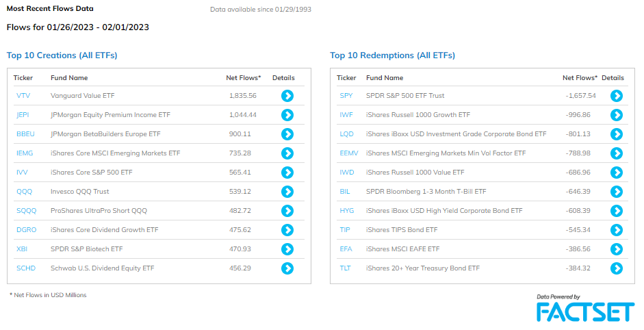Open details arrow for iShares Core Dividend Growth ETF

tap(287, 230)
